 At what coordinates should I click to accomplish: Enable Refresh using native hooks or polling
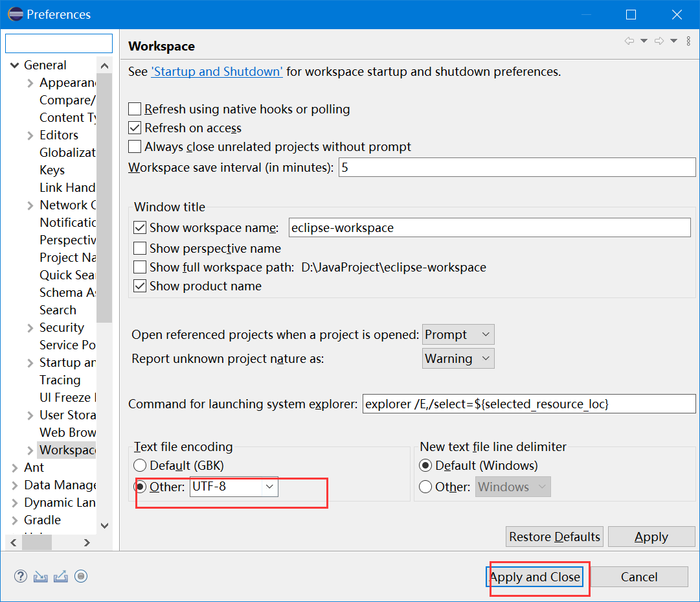(135, 109)
